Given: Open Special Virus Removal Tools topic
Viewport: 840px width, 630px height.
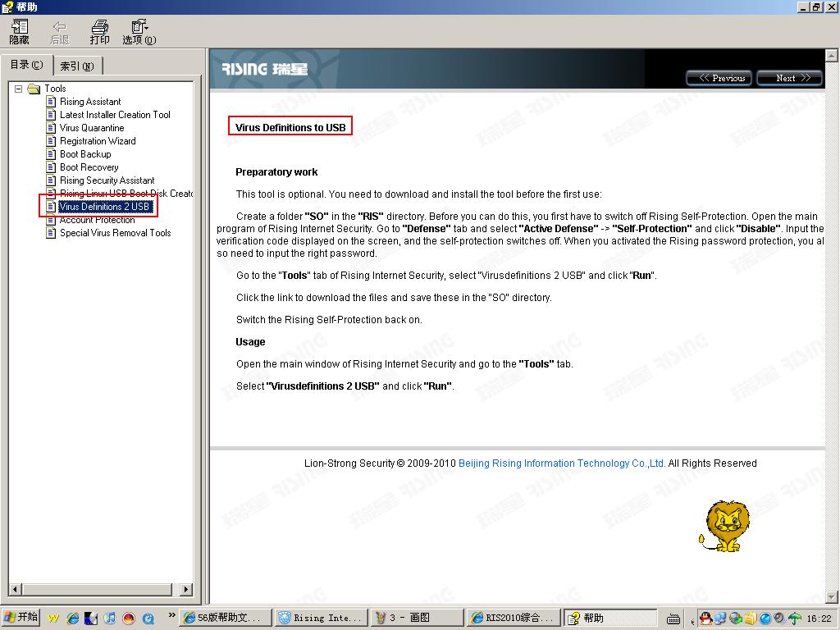Looking at the screenshot, I should [115, 233].
